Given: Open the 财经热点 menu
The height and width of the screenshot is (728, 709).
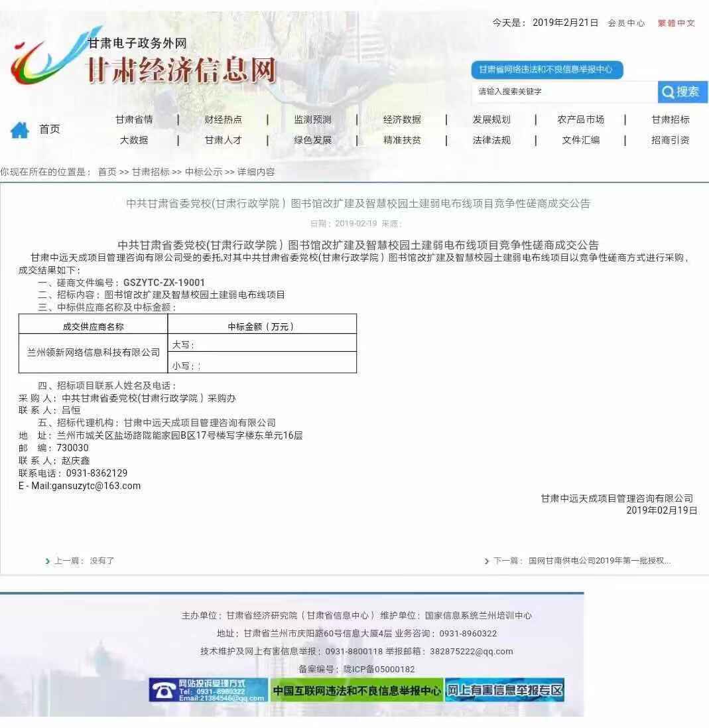Looking at the screenshot, I should (x=224, y=119).
